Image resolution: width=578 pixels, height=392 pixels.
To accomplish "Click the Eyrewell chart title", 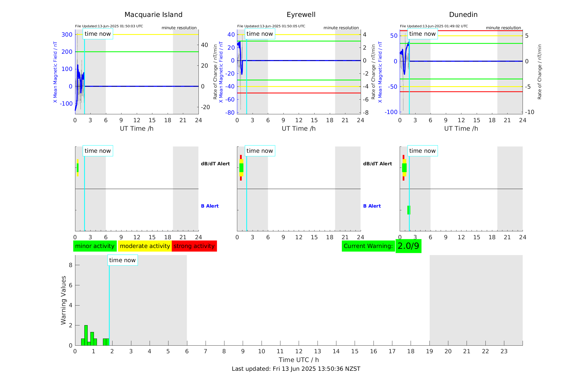I will click(x=301, y=15).
